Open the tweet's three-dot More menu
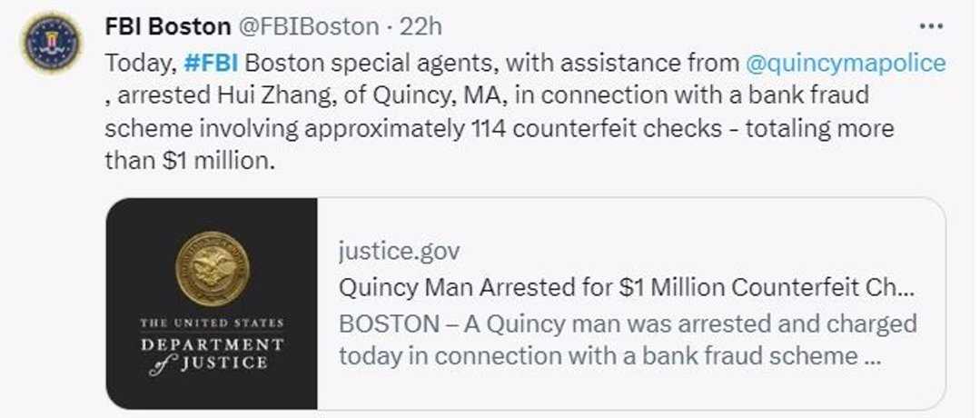The image size is (980, 418). pos(932,26)
